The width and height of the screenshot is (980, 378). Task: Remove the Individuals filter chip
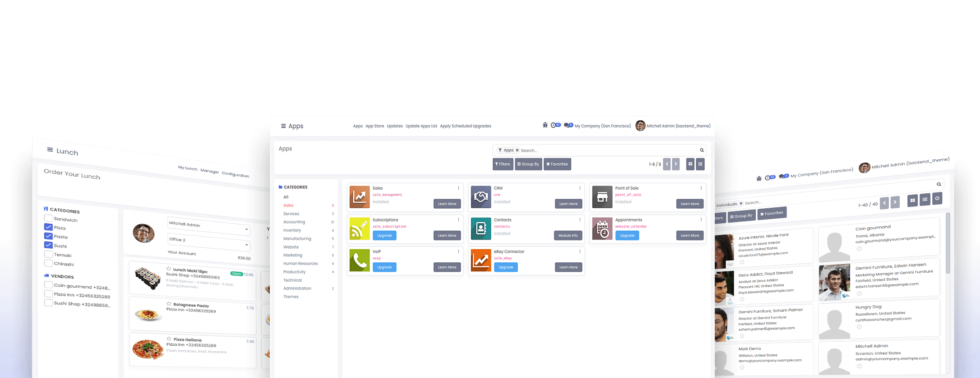(x=741, y=203)
